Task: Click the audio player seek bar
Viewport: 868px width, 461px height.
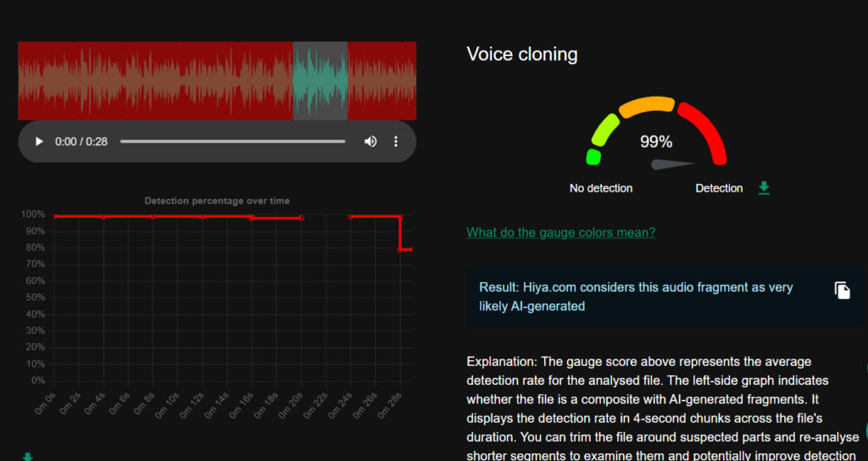Action: 232,142
